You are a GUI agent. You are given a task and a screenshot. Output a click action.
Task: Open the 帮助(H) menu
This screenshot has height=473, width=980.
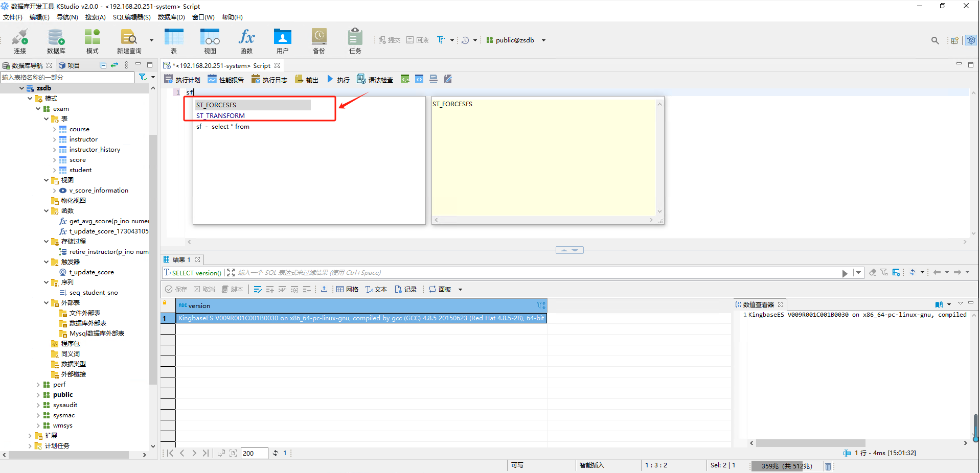pyautogui.click(x=232, y=17)
